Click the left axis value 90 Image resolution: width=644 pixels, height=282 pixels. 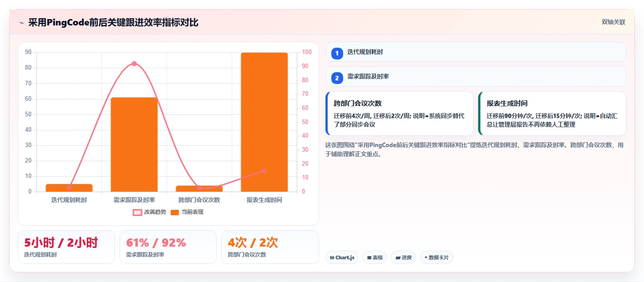28,52
